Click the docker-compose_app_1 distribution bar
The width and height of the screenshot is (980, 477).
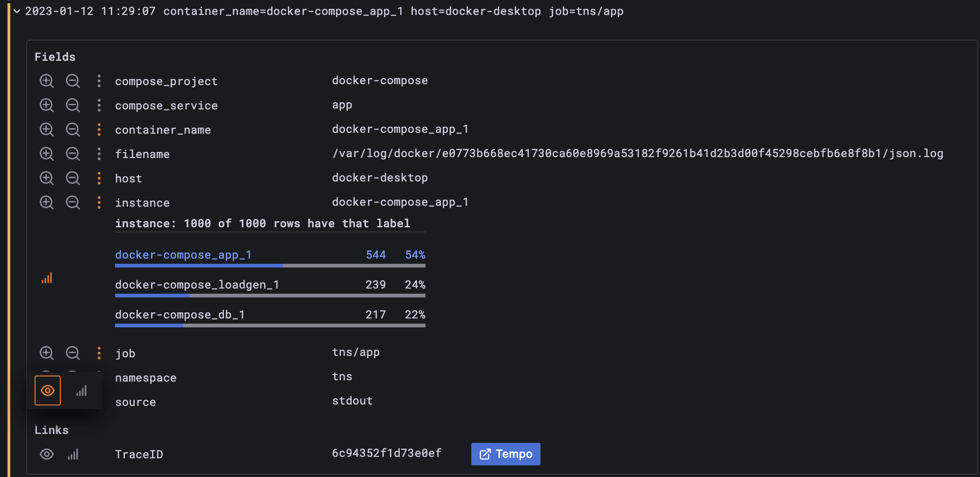[x=199, y=265]
